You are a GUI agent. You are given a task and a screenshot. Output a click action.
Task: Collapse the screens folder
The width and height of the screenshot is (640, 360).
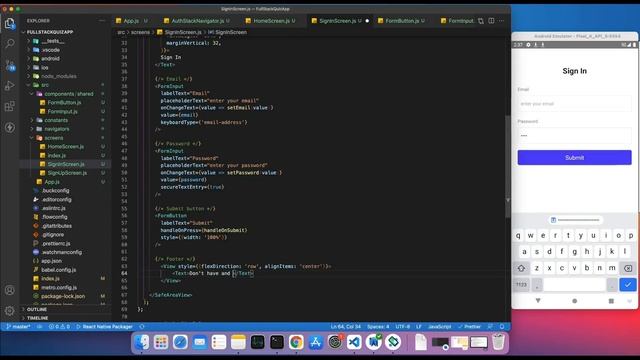tap(53, 138)
